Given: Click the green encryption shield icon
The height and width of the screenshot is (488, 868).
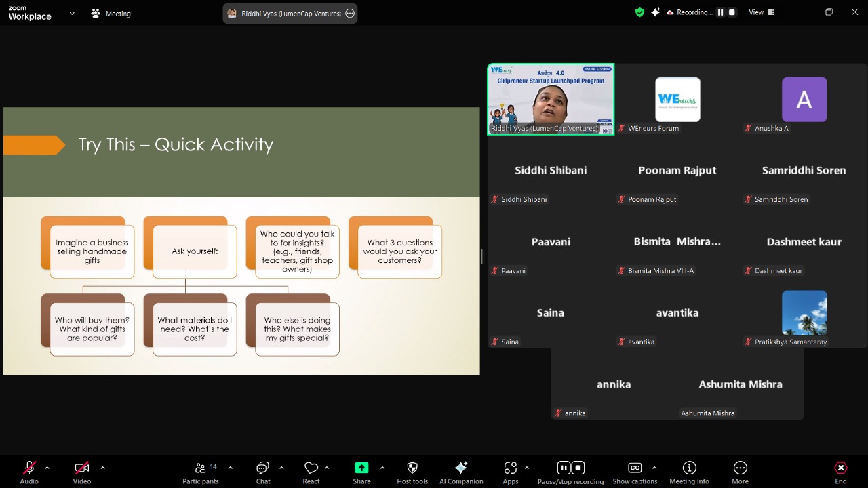Looking at the screenshot, I should coord(639,12).
